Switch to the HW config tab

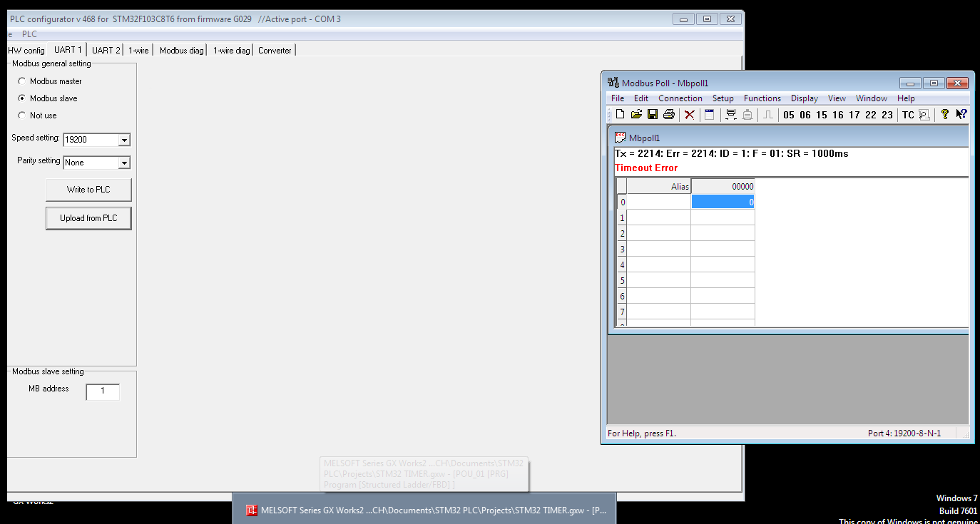[x=26, y=51]
